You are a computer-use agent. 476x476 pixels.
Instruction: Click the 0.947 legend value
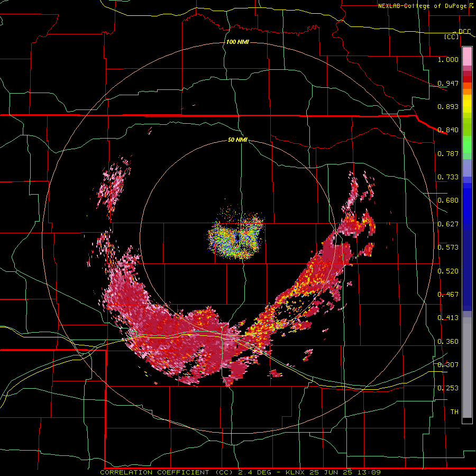pos(448,83)
